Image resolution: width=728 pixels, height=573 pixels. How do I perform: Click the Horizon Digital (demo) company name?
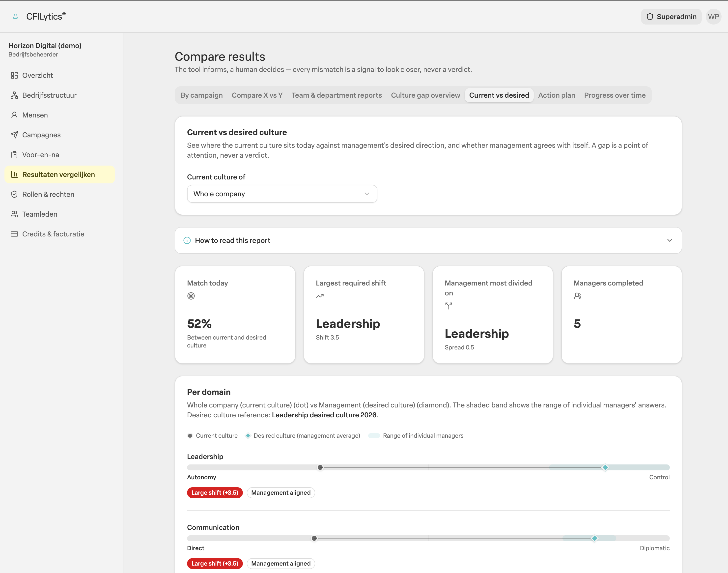[x=45, y=45]
